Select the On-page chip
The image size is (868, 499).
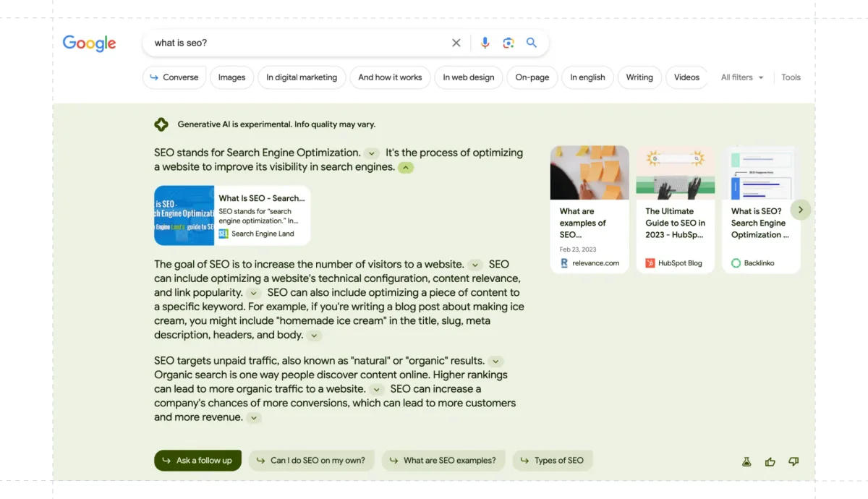(x=532, y=77)
